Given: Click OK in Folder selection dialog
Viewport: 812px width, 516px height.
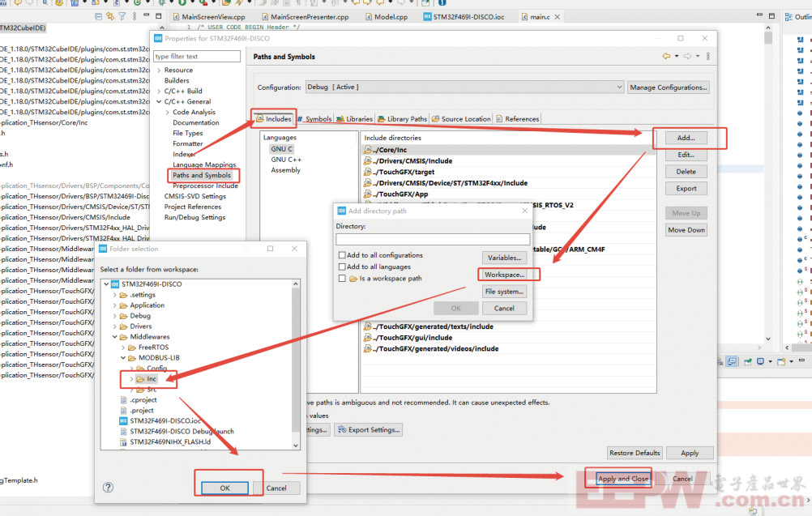Looking at the screenshot, I should point(224,488).
